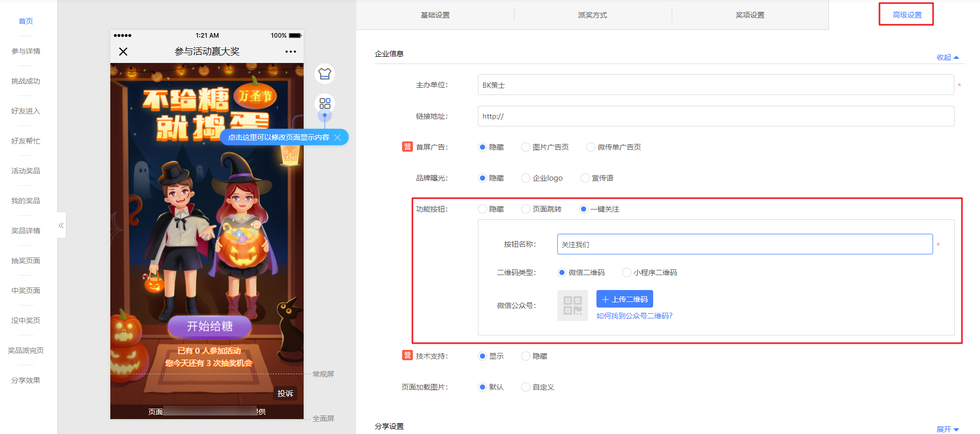This screenshot has width=980, height=434.
Task: Open 首页 in the sidebar
Action: coord(26,21)
